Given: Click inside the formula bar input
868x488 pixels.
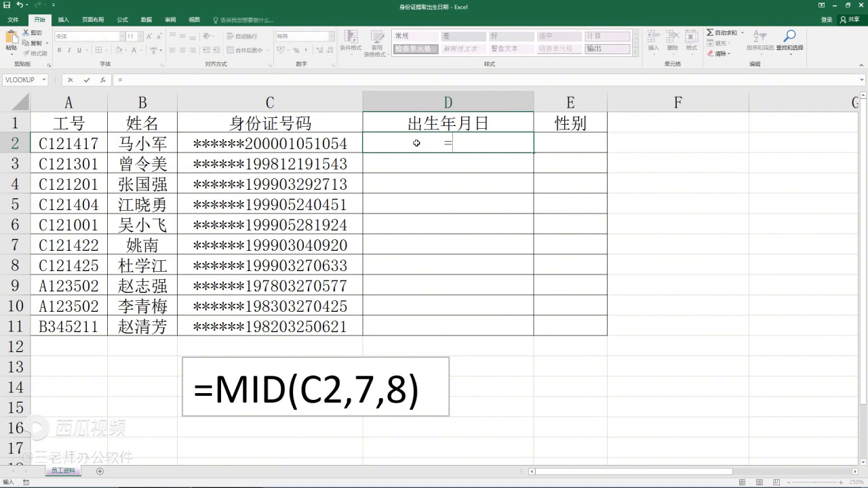Looking at the screenshot, I should coord(485,80).
